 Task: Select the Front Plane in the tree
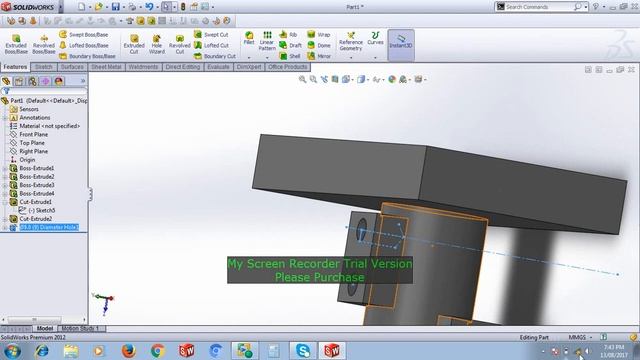coord(33,134)
